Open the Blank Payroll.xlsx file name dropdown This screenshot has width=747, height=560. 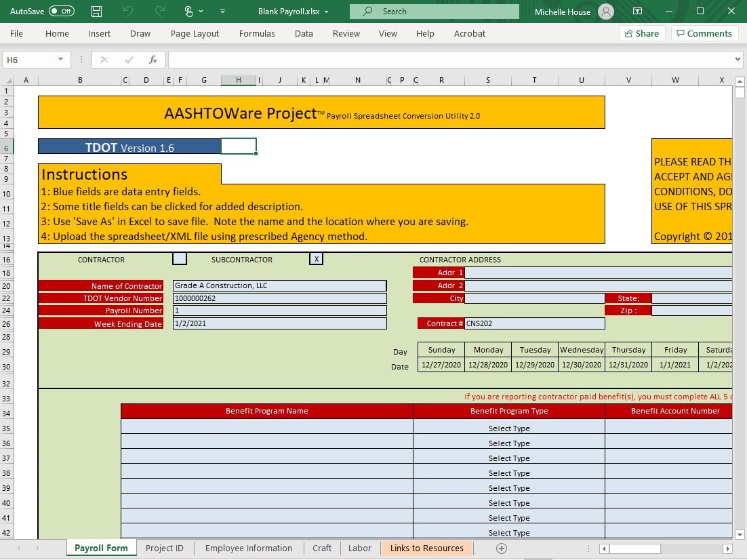tap(326, 12)
